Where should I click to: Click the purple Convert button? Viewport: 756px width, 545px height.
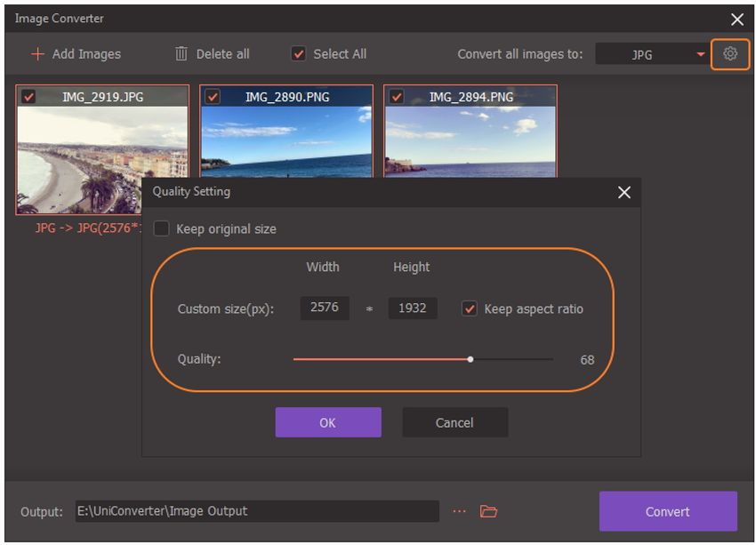coord(667,511)
